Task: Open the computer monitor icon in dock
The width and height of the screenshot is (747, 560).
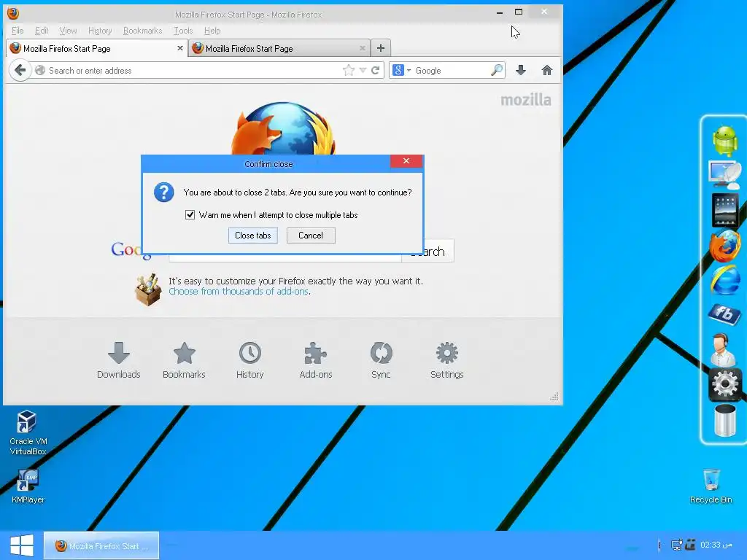Action: [x=724, y=174]
